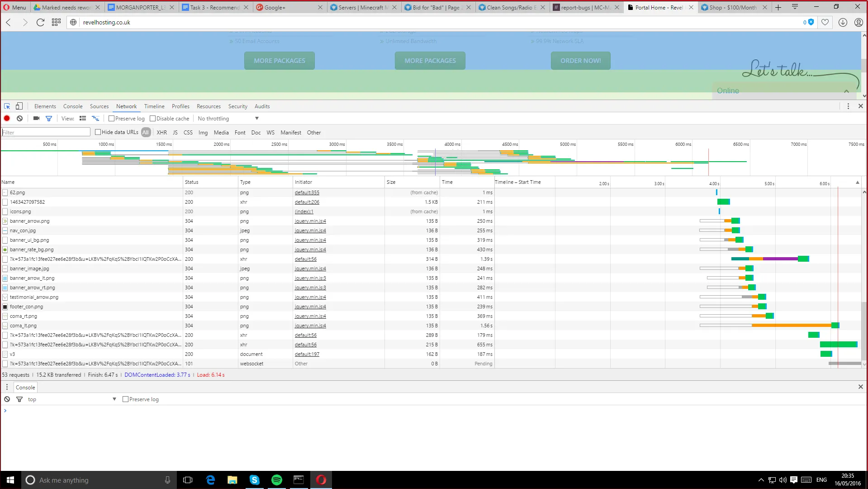Switch to large request rows view

click(83, 118)
